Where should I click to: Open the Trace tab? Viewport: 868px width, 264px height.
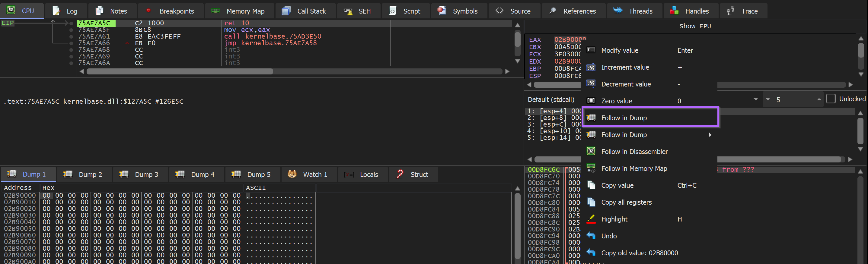[744, 11]
